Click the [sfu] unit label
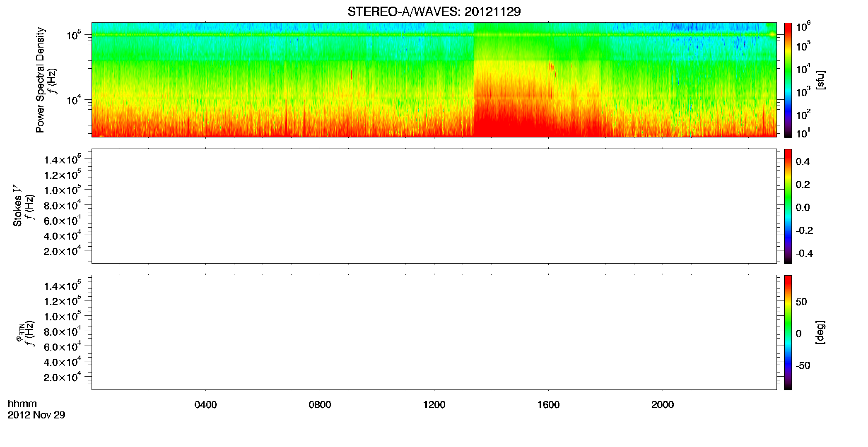868x447 pixels. coord(820,80)
